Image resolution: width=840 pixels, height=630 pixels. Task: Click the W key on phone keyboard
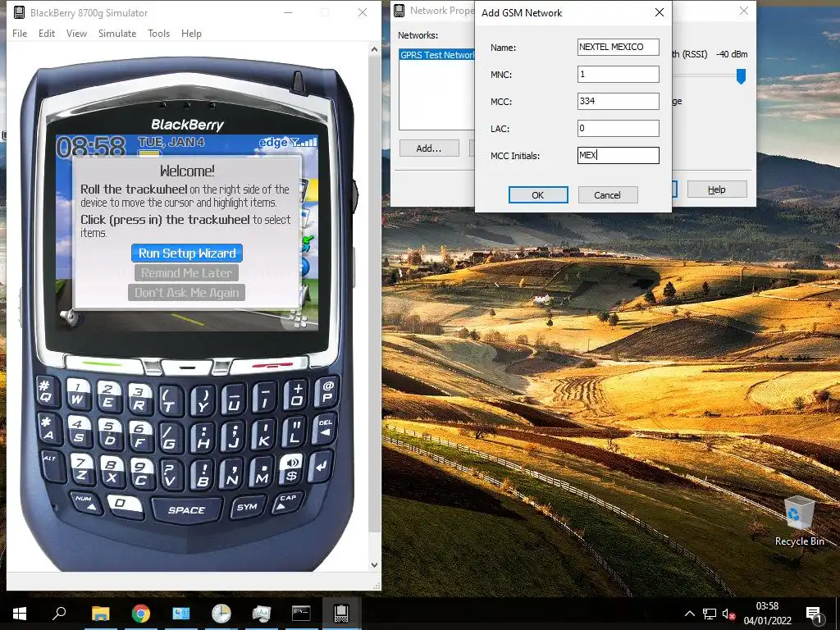click(78, 394)
